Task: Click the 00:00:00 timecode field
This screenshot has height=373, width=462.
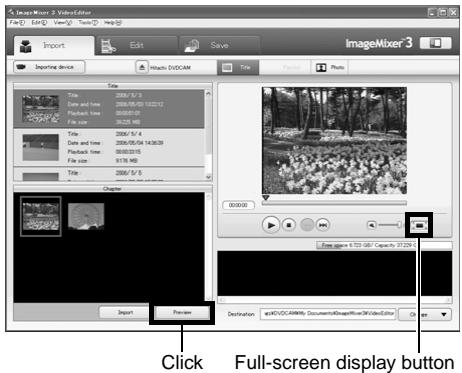Action: [238, 205]
